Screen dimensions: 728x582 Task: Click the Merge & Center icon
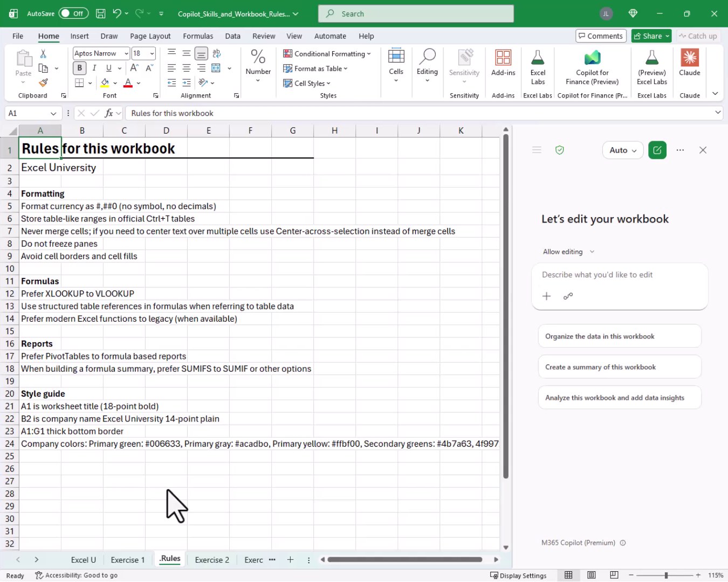[216, 68]
